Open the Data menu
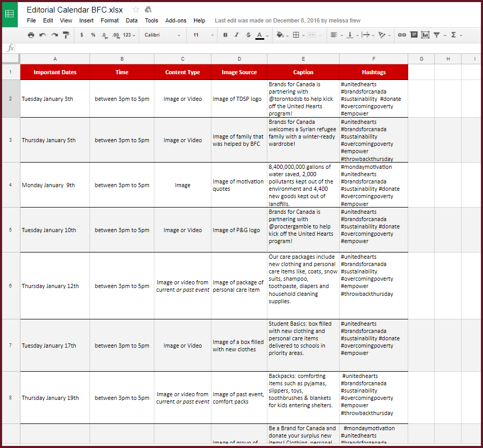The image size is (483, 448). [131, 20]
